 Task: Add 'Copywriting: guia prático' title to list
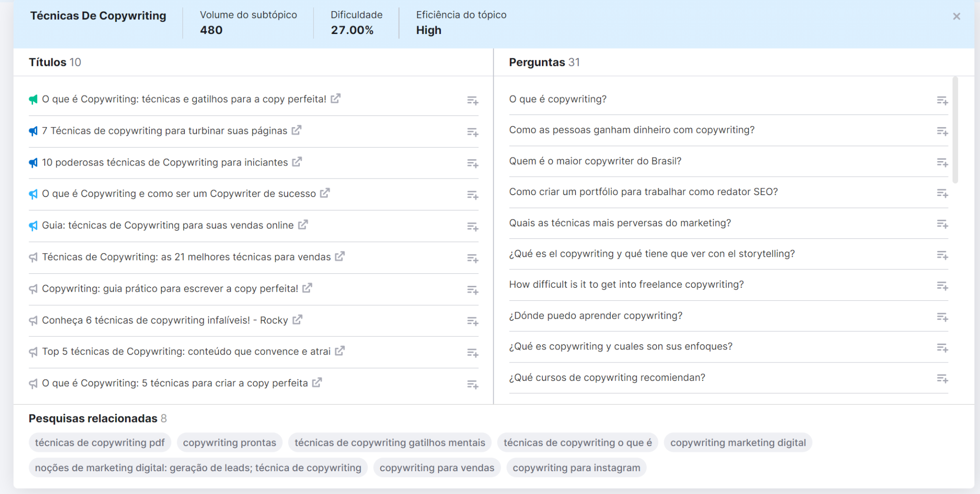pyautogui.click(x=473, y=290)
